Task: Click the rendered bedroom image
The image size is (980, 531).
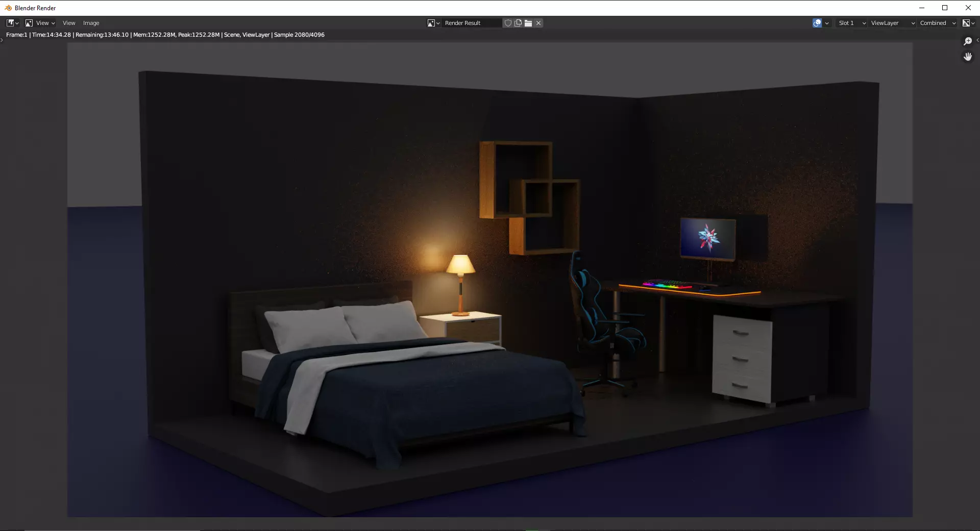Action: pyautogui.click(x=490, y=280)
